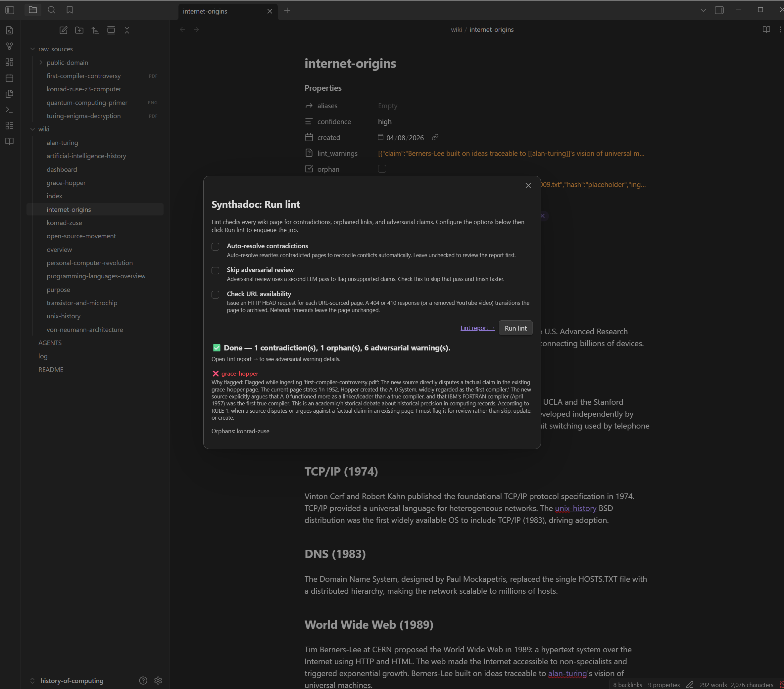Viewport: 784px width, 689px height.
Task: Open vault help icon
Action: (143, 681)
